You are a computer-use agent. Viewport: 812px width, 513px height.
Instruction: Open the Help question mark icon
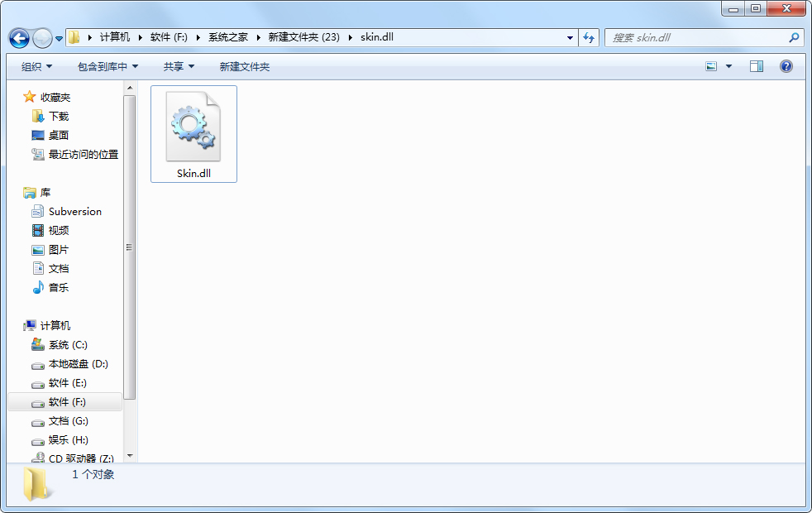coord(786,66)
